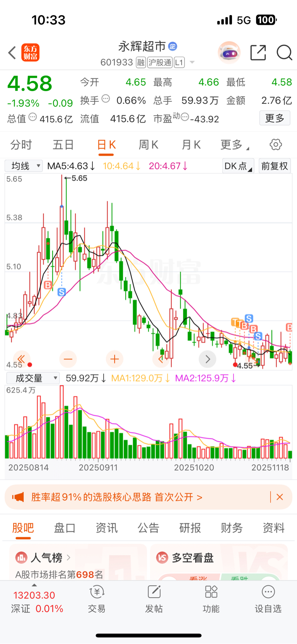297x644 pixels.
Task: Switch to 月K chart tab
Action: click(191, 145)
